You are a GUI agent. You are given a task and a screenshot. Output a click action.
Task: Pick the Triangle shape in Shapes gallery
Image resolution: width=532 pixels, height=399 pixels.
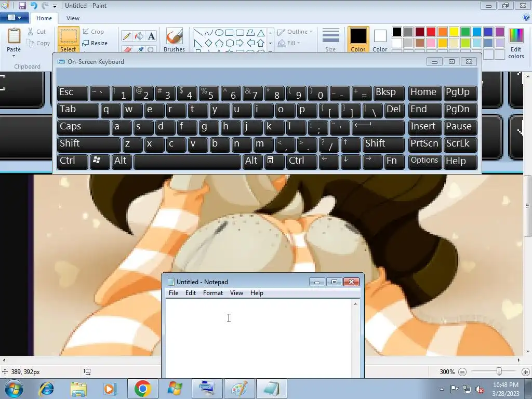261,33
